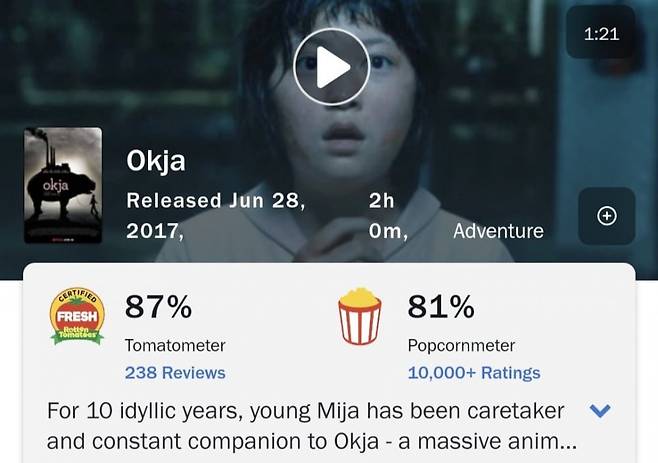Select the Tomatometer label
This screenshot has height=463, width=658.
tap(175, 345)
